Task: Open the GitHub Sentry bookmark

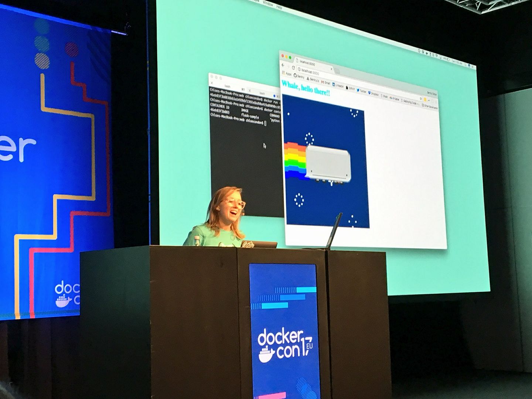Action: click(299, 76)
